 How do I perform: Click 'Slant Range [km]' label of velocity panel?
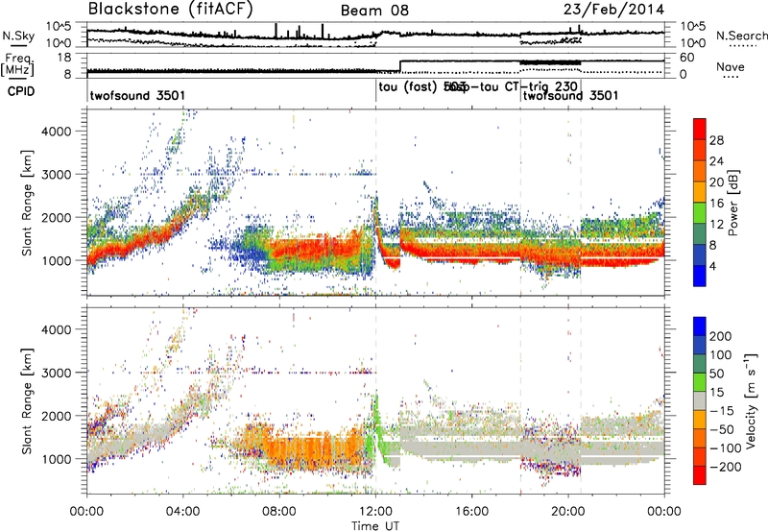(28, 401)
